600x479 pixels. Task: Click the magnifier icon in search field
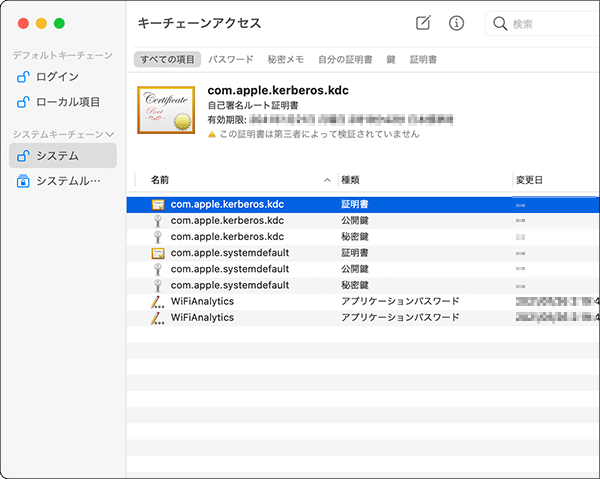(499, 23)
